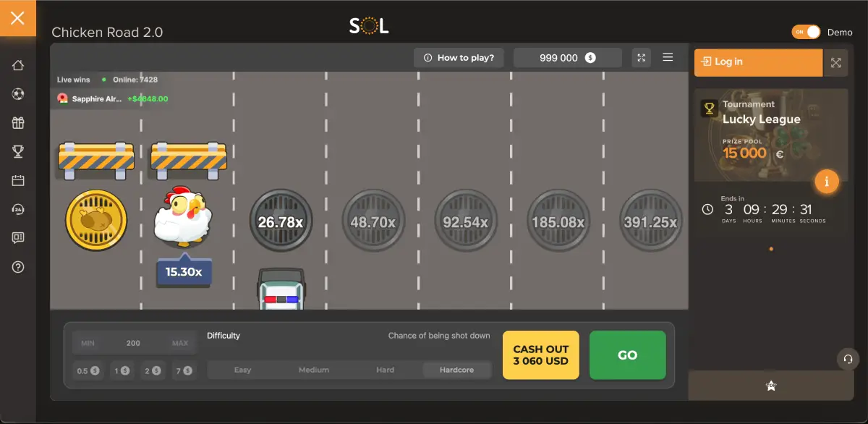Click the trophy tournaments icon
The width and height of the screenshot is (868, 424).
tap(18, 151)
